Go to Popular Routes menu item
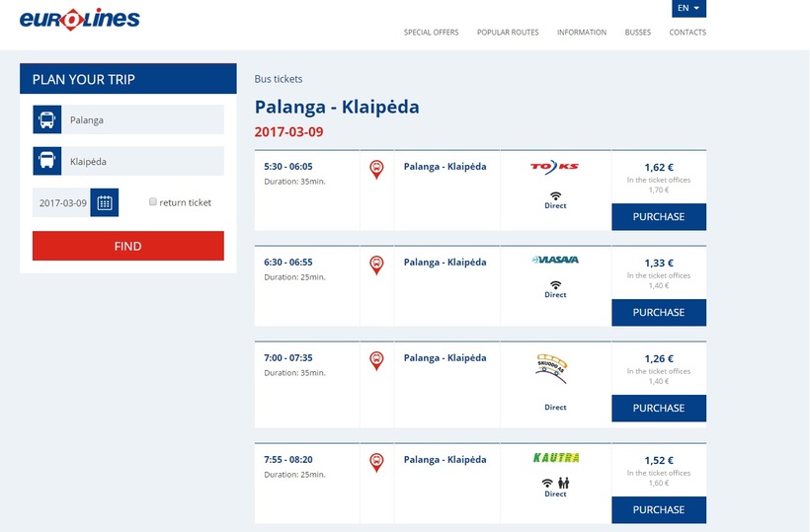 point(508,33)
